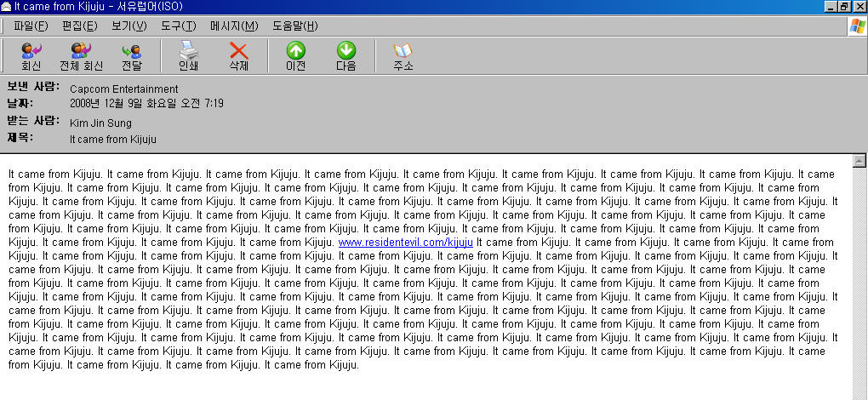Open the 보기(V) menu

point(128,26)
